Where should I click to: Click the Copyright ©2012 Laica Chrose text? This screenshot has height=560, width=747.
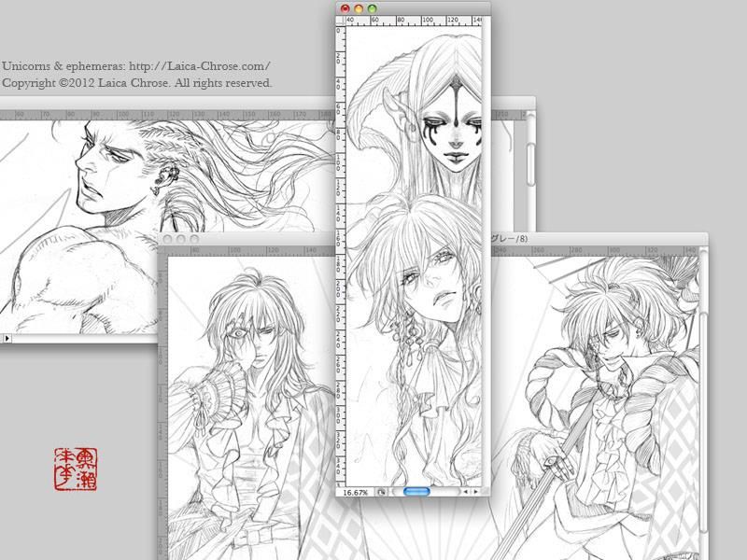click(x=85, y=83)
